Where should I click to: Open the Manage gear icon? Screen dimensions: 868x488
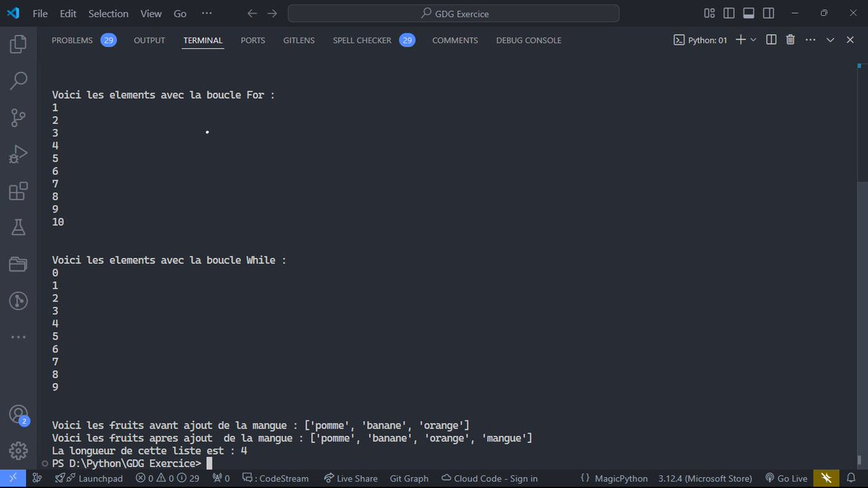click(18, 450)
